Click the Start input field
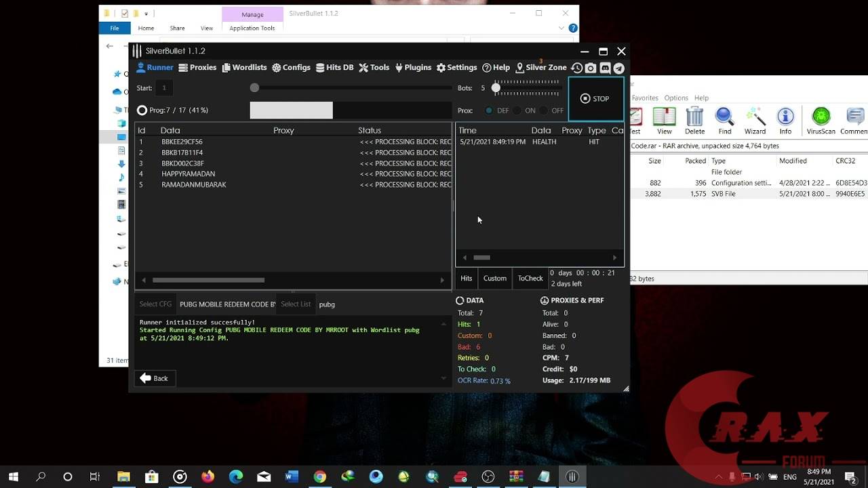Screen dimensions: 868x488 (x=163, y=87)
